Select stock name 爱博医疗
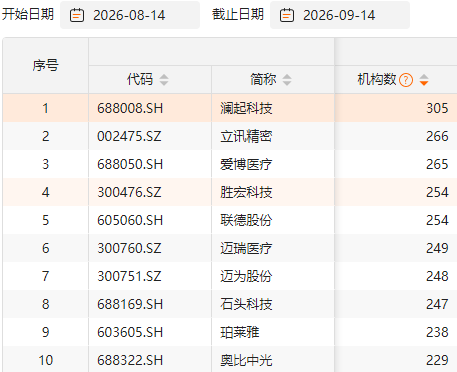457x372 pixels. pos(246,164)
